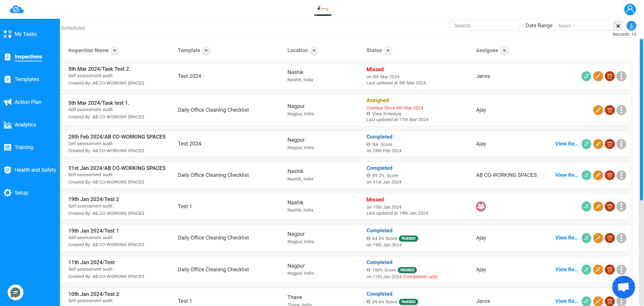Expand the Inspection Name column filter dropdown
Image resolution: width=644 pixels, height=306 pixels.
pos(114,51)
